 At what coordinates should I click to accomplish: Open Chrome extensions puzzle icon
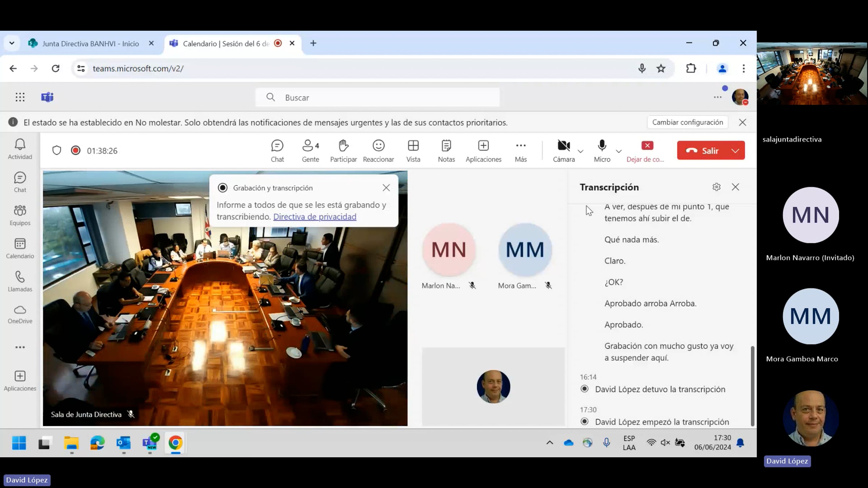(691, 68)
